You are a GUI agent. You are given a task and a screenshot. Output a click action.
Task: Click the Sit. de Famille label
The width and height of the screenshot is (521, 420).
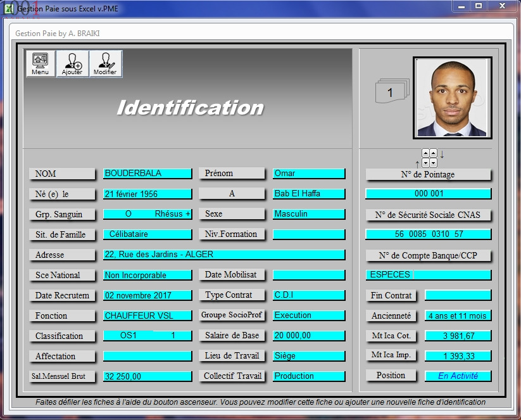tap(62, 234)
